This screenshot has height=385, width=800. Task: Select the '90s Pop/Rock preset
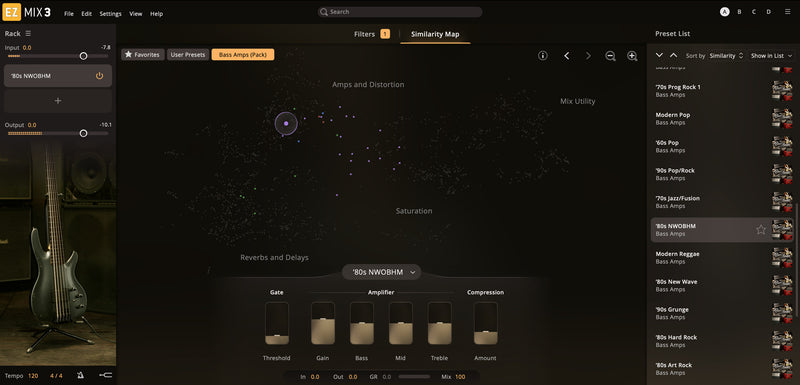click(x=721, y=174)
